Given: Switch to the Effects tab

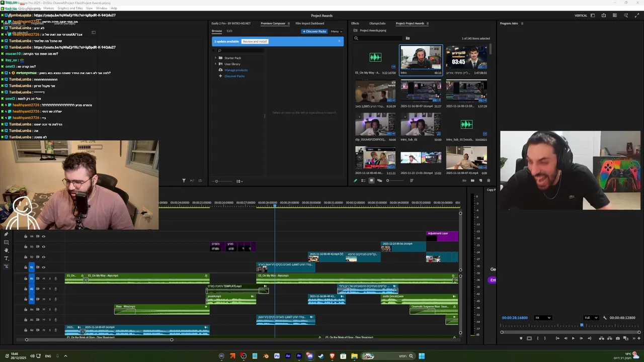Looking at the screenshot, I should [355, 23].
